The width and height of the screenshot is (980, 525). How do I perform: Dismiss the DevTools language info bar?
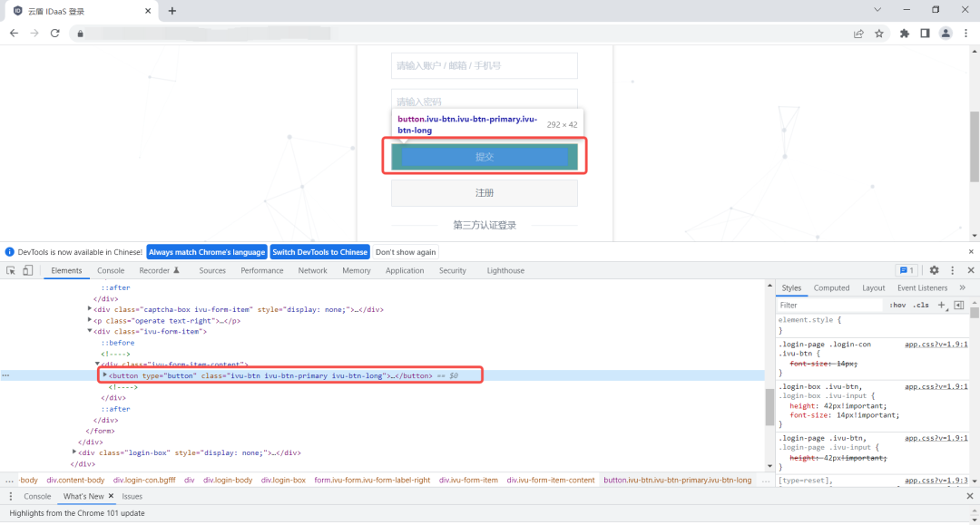click(971, 251)
